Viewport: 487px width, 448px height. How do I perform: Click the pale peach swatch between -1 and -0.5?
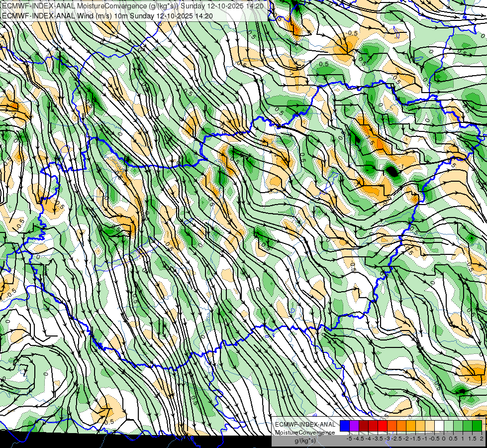pos(430,426)
